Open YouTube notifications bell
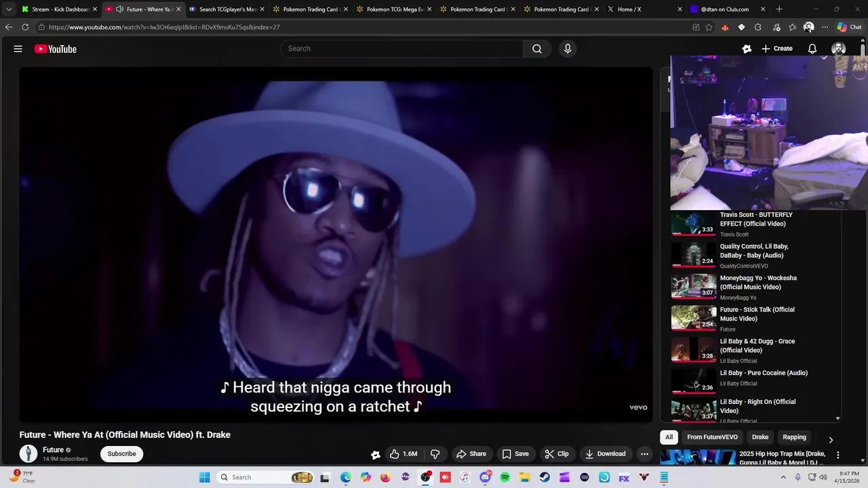The width and height of the screenshot is (868, 488). [812, 49]
